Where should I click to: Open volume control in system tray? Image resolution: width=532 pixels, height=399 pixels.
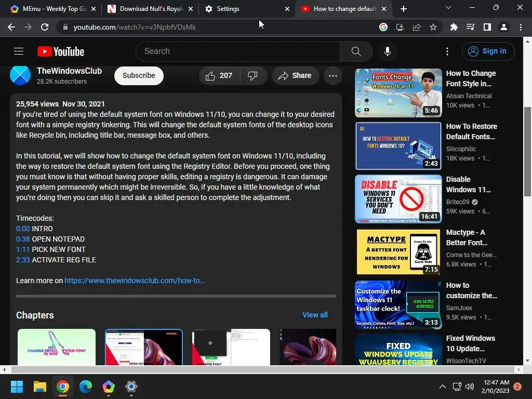coord(470,387)
